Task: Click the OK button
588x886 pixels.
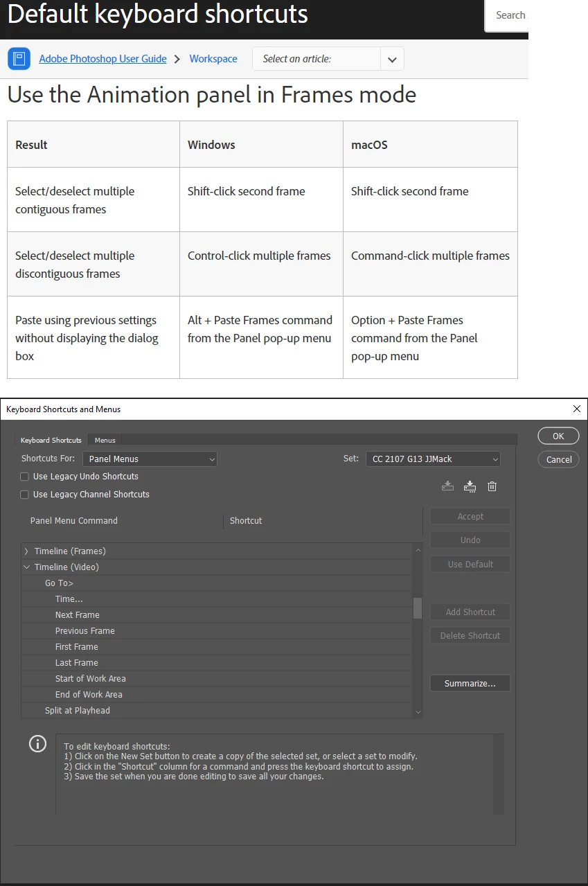Action: point(558,436)
